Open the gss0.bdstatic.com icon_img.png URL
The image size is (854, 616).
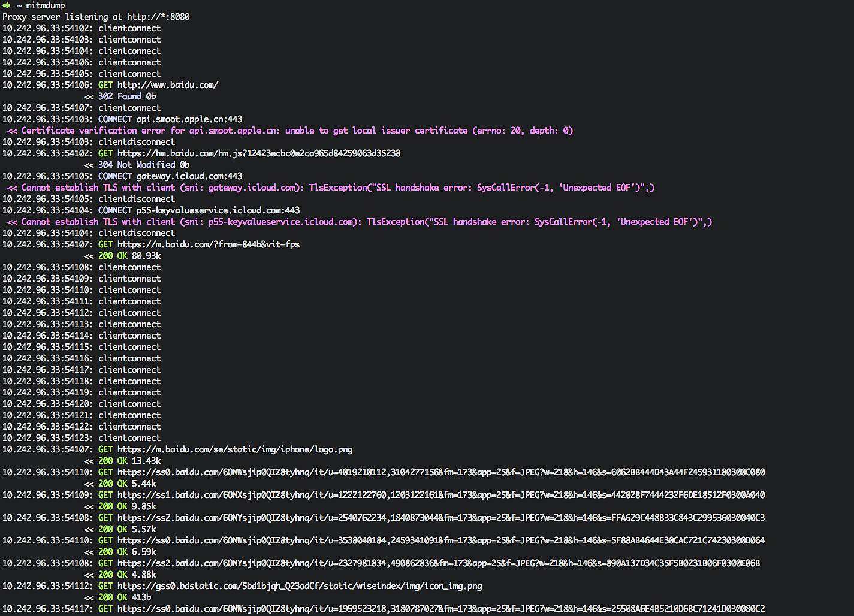click(300, 586)
